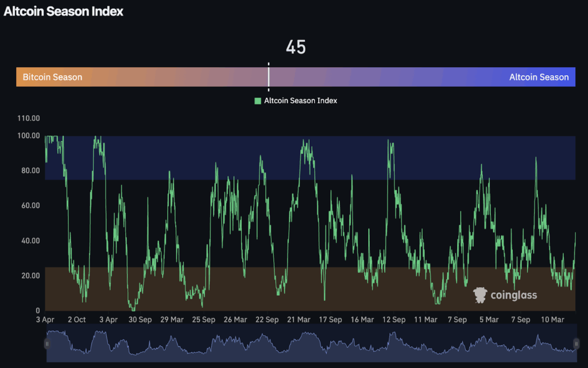Click the Altcoin Season label on the gauge
588x368 pixels.
(x=539, y=77)
